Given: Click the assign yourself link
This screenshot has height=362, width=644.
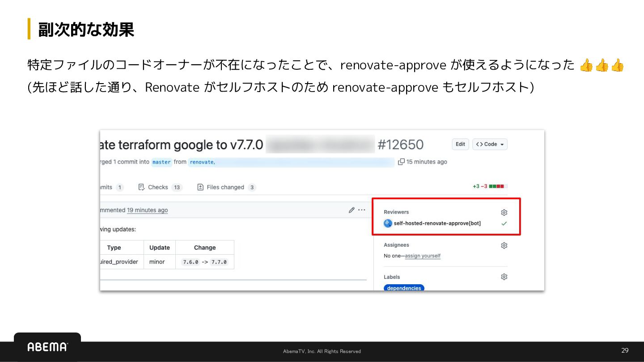Looking at the screenshot, I should click(x=423, y=256).
